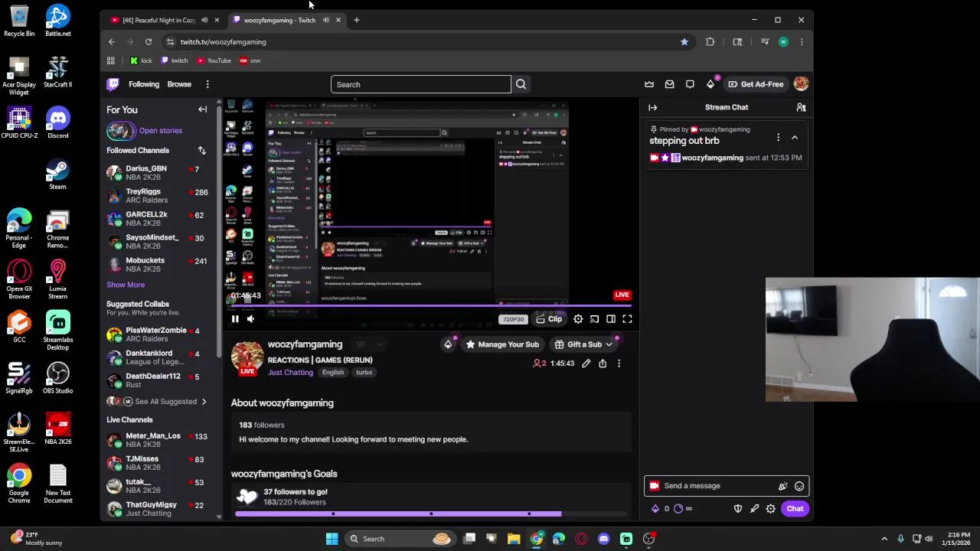Image resolution: width=980 pixels, height=551 pixels.
Task: Open the kick bookmark
Action: [141, 60]
